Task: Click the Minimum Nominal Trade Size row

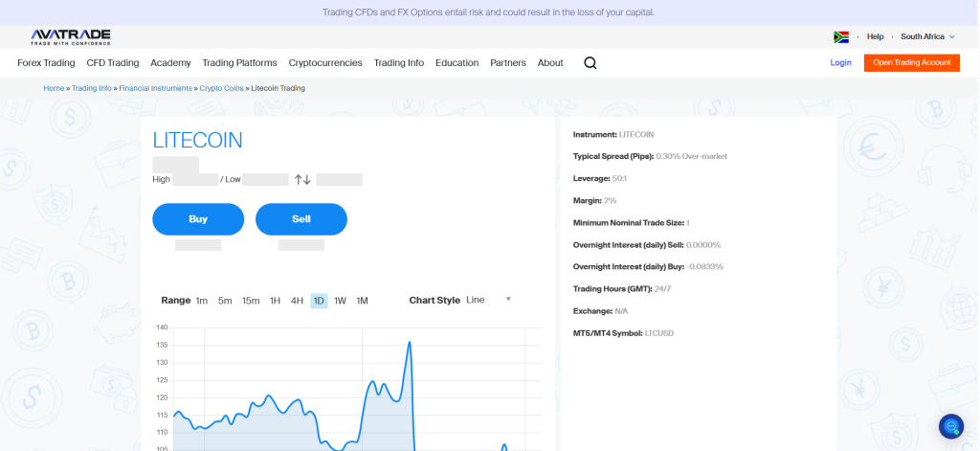Action: pyautogui.click(x=632, y=223)
